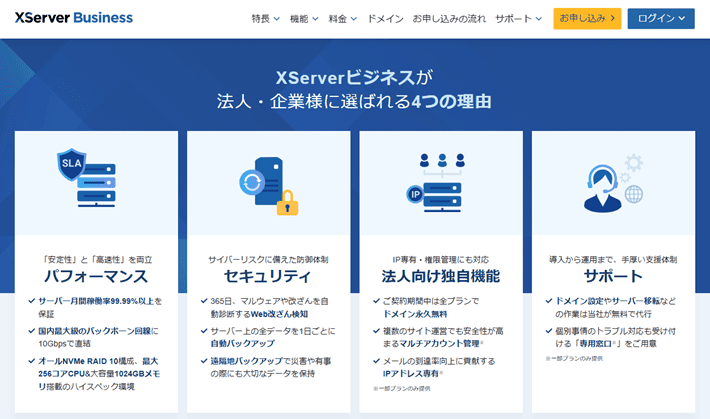This screenshot has height=419, width=710.
Task: Open the ログイン dropdown button
Action: [661, 19]
